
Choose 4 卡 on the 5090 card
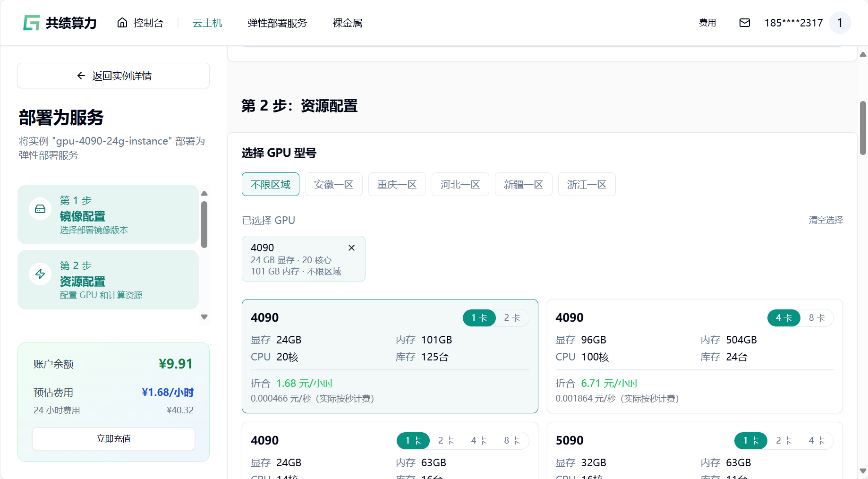(x=817, y=441)
